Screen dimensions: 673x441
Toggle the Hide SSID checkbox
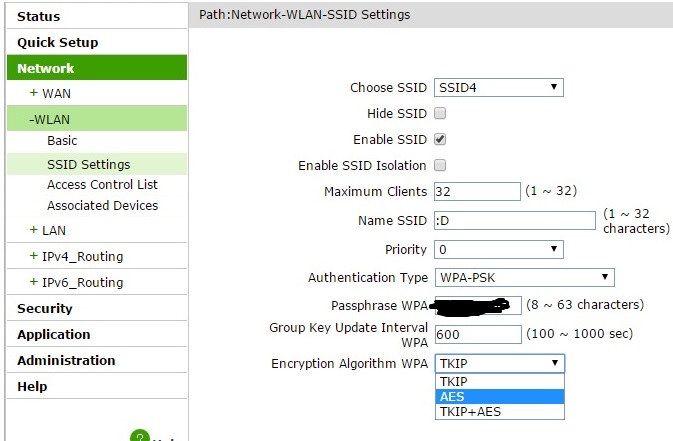pyautogui.click(x=440, y=113)
